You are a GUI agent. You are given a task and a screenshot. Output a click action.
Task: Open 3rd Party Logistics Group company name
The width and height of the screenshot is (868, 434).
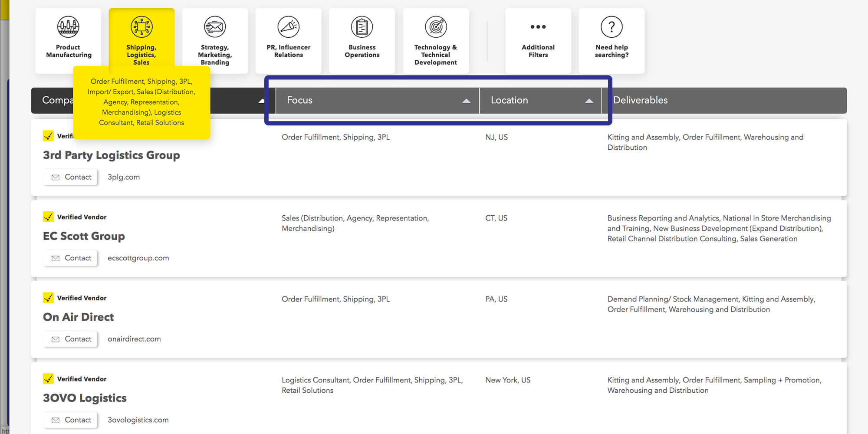[x=111, y=155]
